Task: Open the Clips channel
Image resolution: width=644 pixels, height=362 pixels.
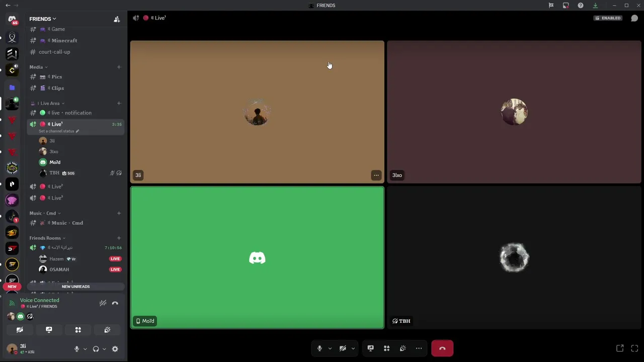Action: coord(75,88)
